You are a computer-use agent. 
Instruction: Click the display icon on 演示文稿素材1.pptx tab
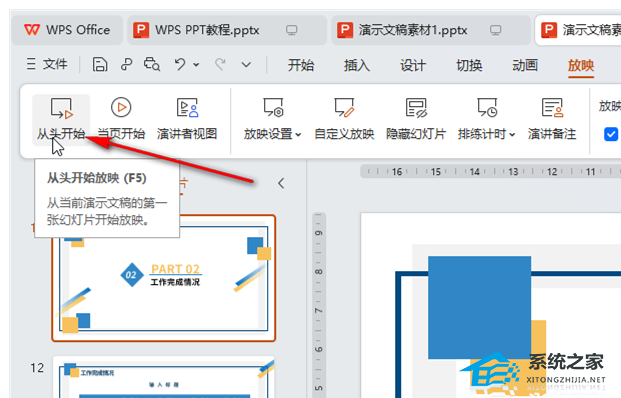click(x=495, y=30)
